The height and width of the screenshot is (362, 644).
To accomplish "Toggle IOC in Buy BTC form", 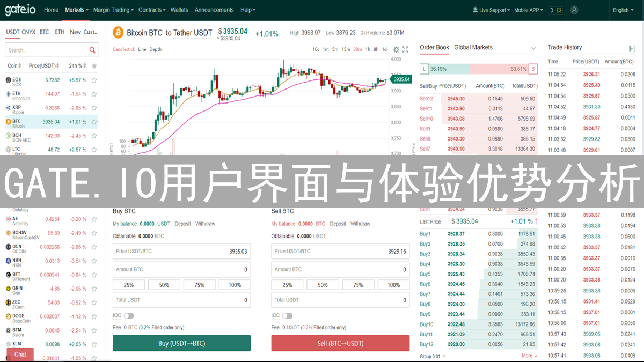I will click(129, 316).
